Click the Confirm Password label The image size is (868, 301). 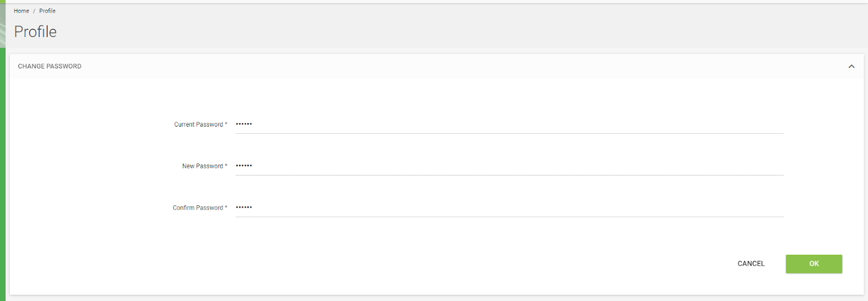click(x=198, y=208)
